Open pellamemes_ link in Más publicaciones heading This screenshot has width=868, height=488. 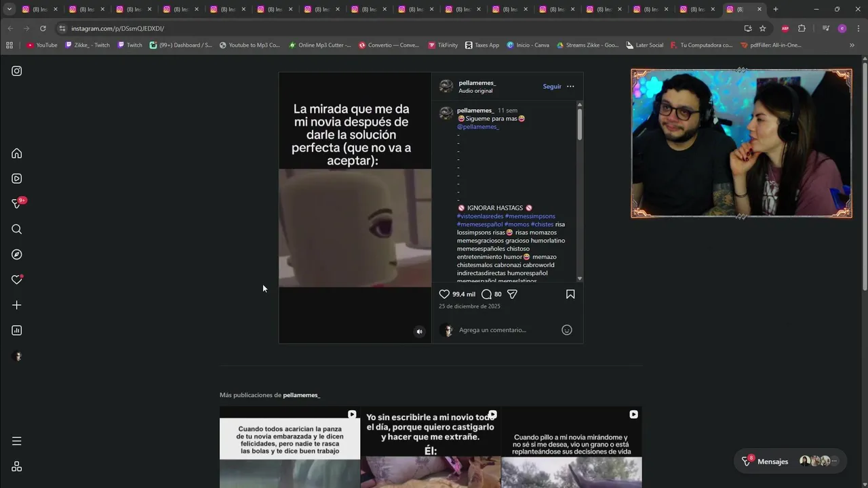click(x=301, y=395)
